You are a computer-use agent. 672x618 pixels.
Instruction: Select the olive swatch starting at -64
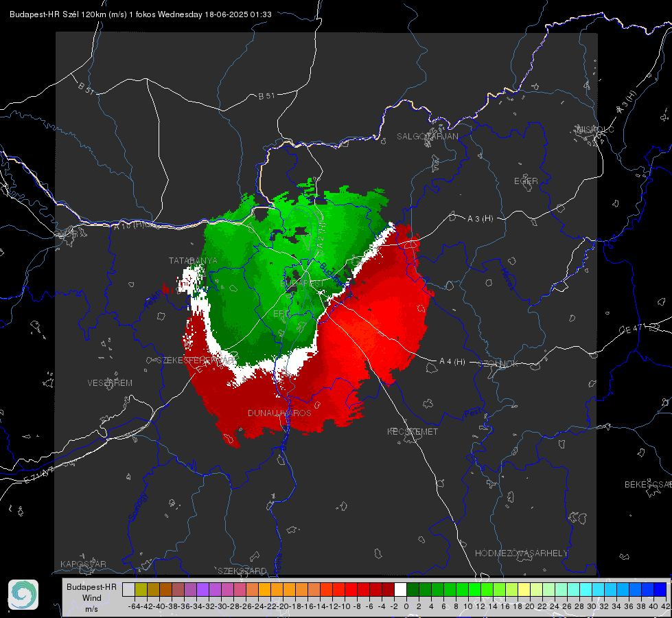(x=141, y=589)
